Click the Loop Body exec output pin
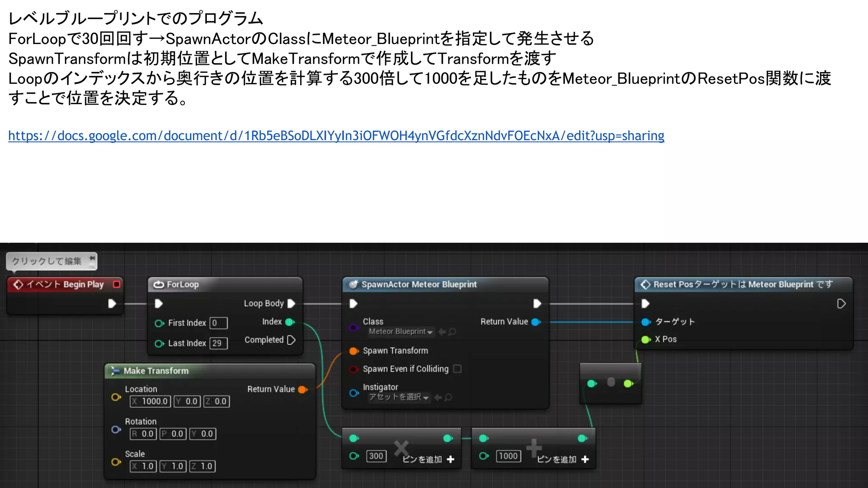Viewport: 868px width, 488px height. coord(291,303)
